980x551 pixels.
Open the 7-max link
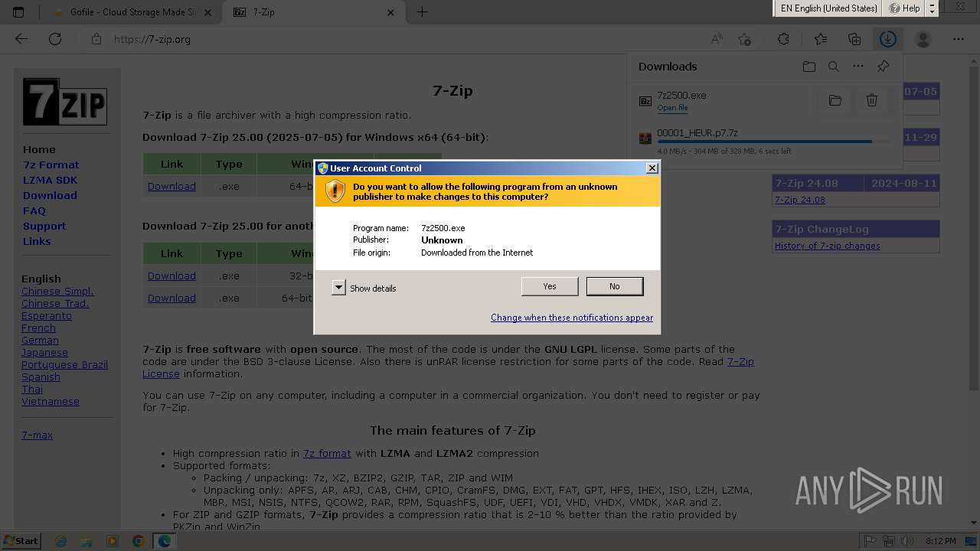click(x=37, y=435)
